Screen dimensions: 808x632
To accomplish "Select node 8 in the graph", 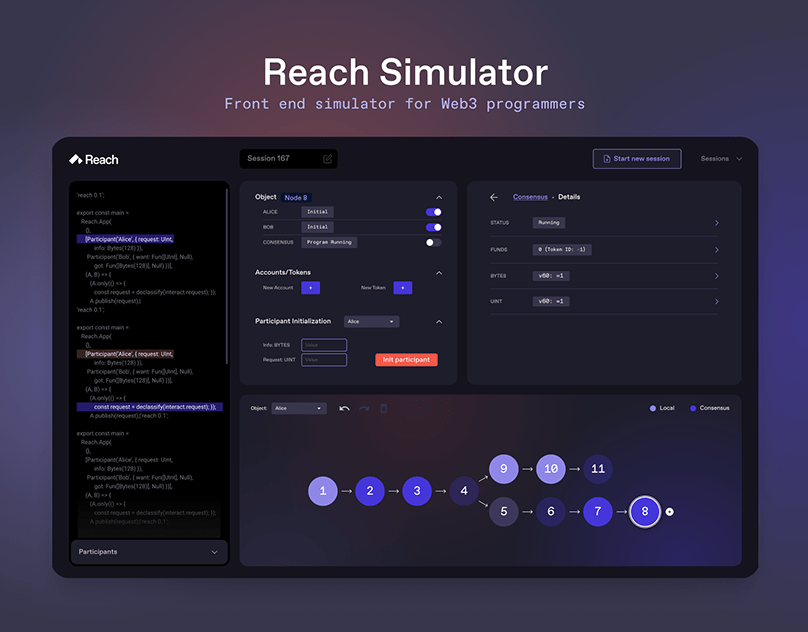I will click(645, 511).
